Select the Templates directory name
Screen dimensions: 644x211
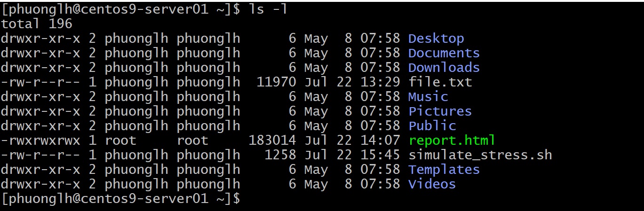[444, 170]
